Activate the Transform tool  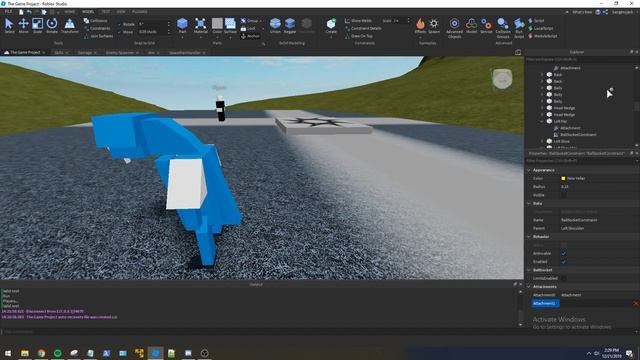point(70,25)
